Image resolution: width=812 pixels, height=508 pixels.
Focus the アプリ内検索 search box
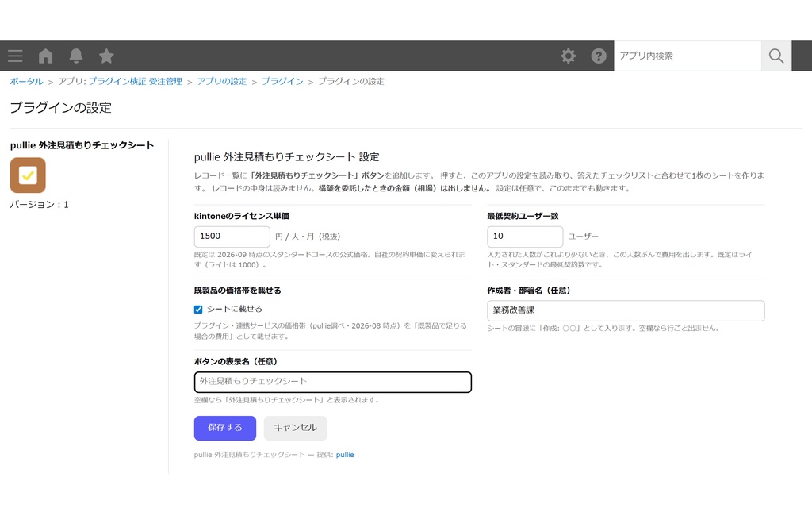coord(688,56)
